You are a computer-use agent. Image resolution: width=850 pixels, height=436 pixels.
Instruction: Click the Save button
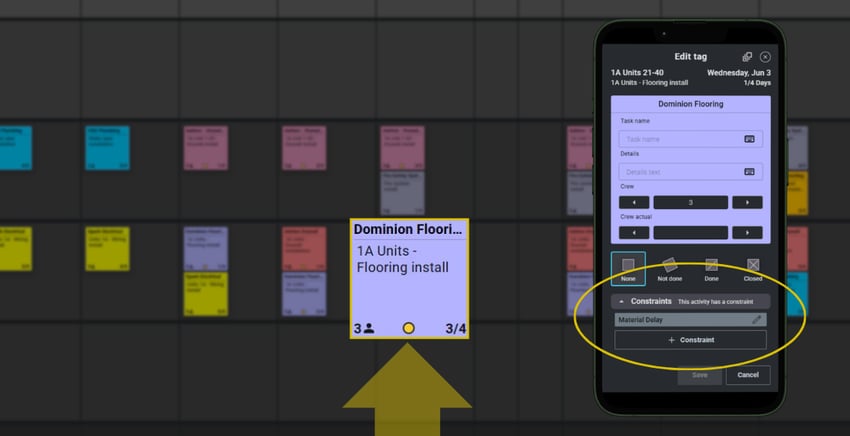699,375
